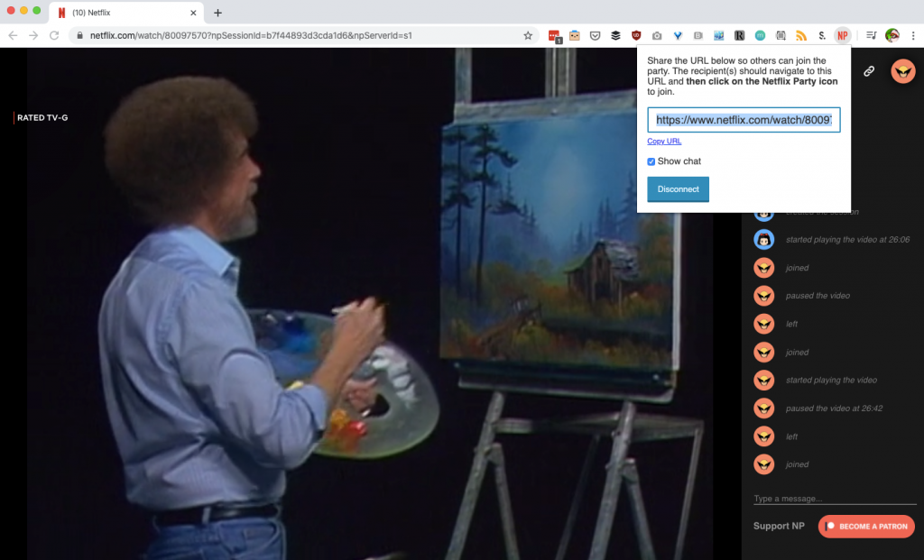The image size is (924, 560).
Task: Open the orange box-face extension icon
Action: pos(575,36)
